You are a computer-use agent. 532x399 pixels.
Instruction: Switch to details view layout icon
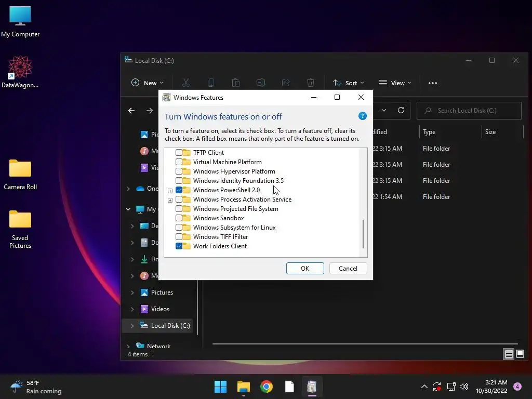509,354
